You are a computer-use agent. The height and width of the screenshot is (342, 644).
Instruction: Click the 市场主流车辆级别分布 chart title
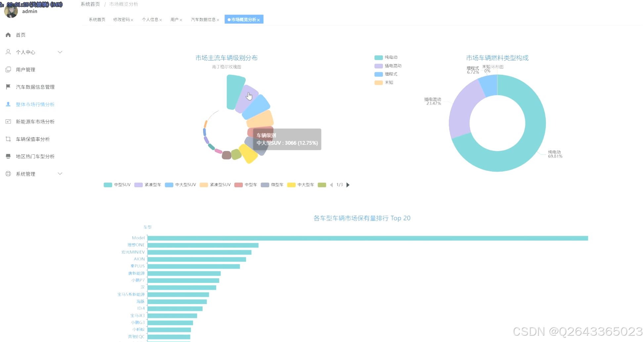click(227, 58)
